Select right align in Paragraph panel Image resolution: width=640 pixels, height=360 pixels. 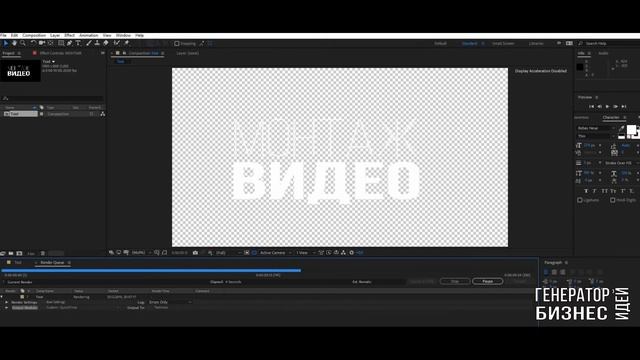[x=563, y=272]
